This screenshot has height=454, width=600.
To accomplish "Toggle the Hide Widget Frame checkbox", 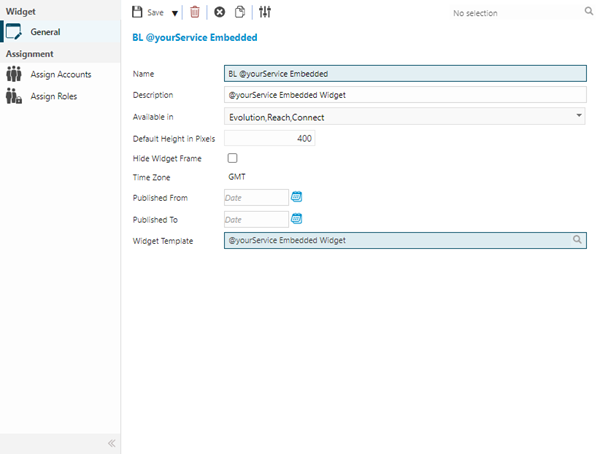I will (233, 158).
